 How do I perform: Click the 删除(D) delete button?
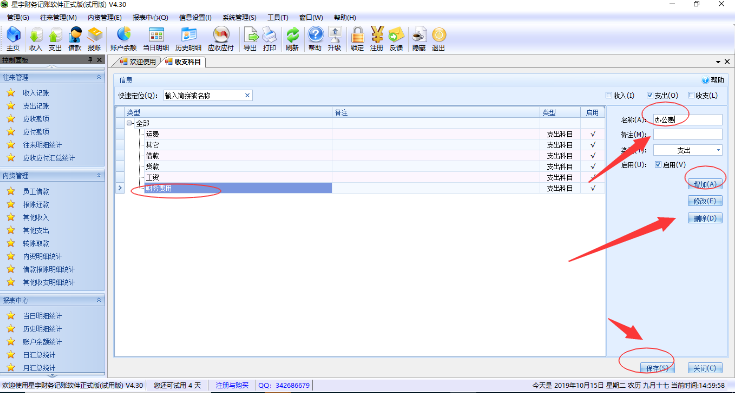click(705, 218)
